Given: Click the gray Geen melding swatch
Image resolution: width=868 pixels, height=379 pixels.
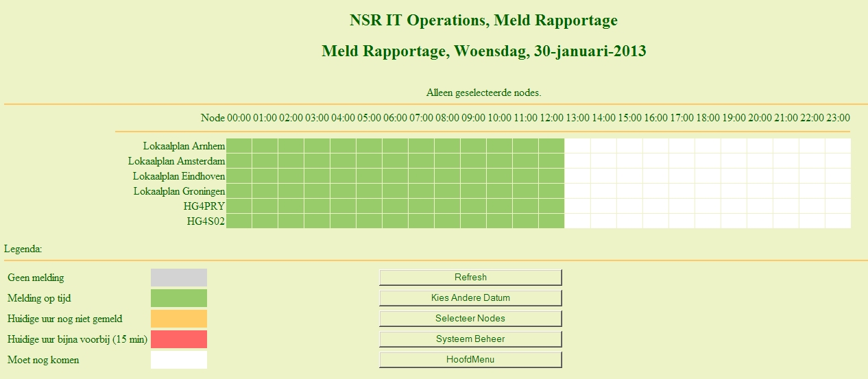Looking at the screenshot, I should pyautogui.click(x=179, y=278).
